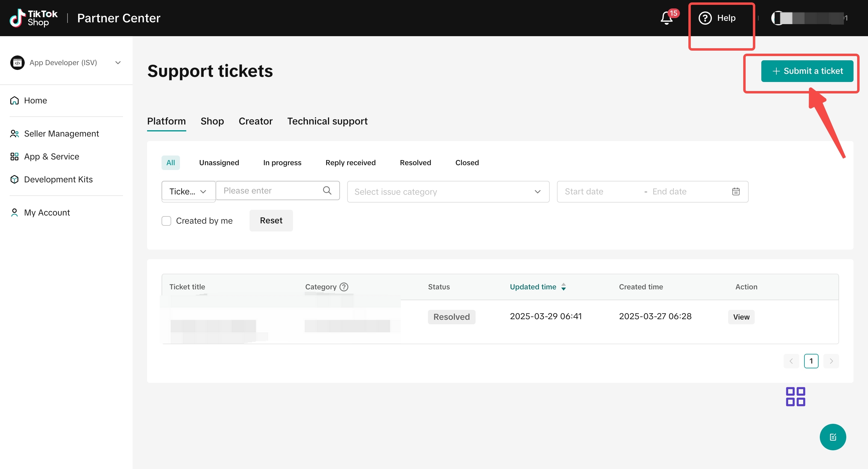Open the purple grid apps icon
Viewport: 868px width, 469px height.
pos(795,397)
